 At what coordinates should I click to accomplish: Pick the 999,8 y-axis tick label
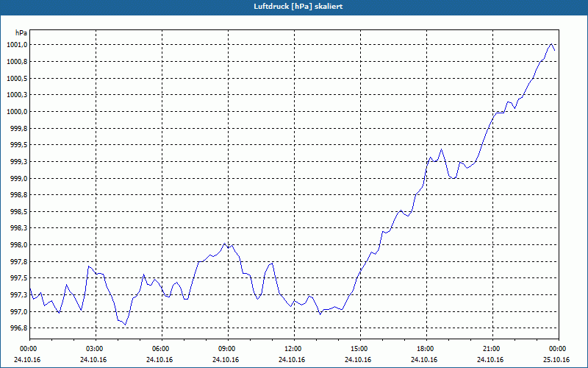point(19,128)
